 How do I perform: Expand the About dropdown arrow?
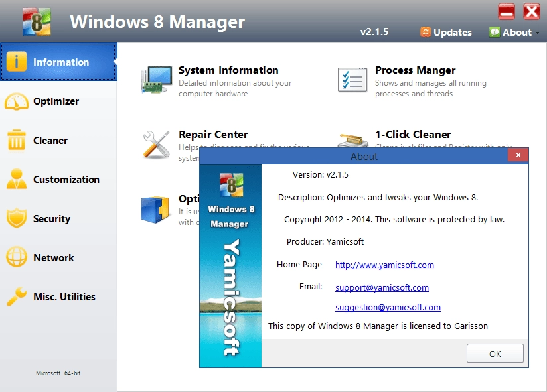pyautogui.click(x=537, y=33)
